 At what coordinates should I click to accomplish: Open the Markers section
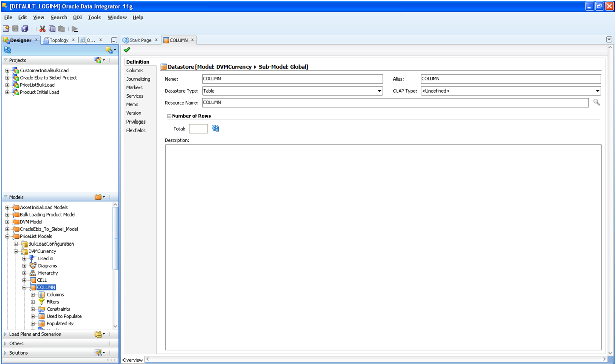[134, 88]
